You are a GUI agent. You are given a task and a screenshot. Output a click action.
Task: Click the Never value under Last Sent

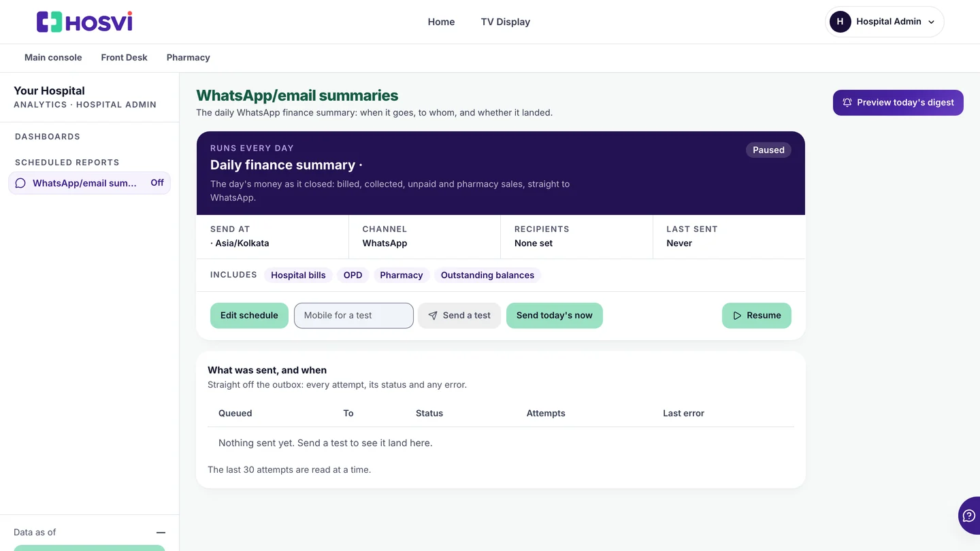coord(679,244)
